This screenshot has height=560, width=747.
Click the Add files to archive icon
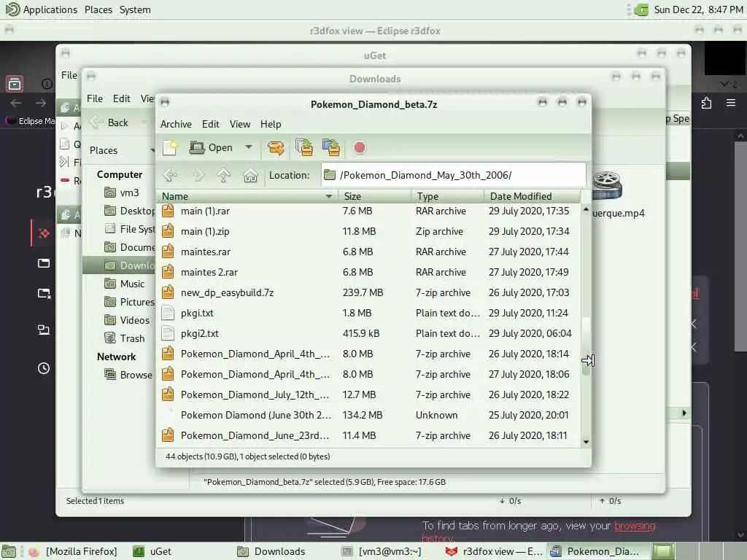click(x=304, y=147)
